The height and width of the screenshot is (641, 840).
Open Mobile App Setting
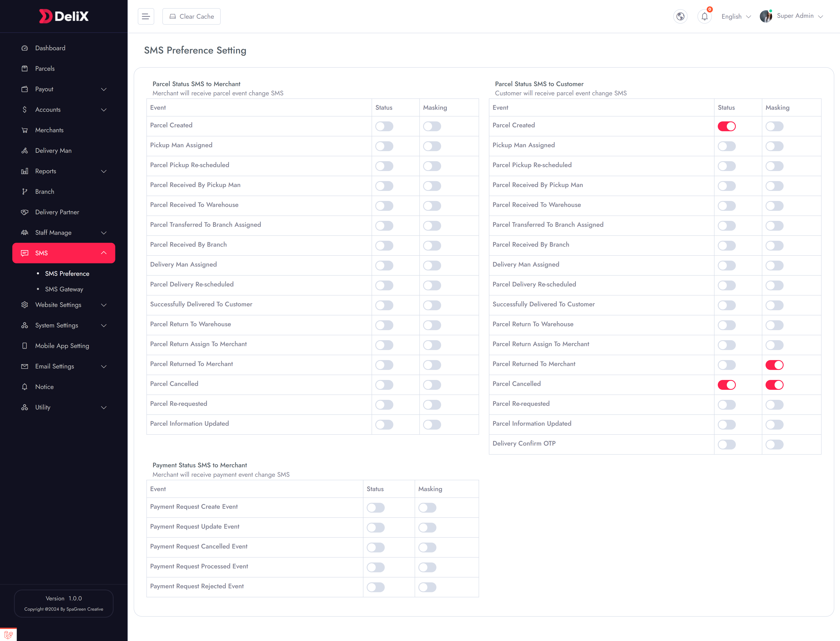(62, 346)
